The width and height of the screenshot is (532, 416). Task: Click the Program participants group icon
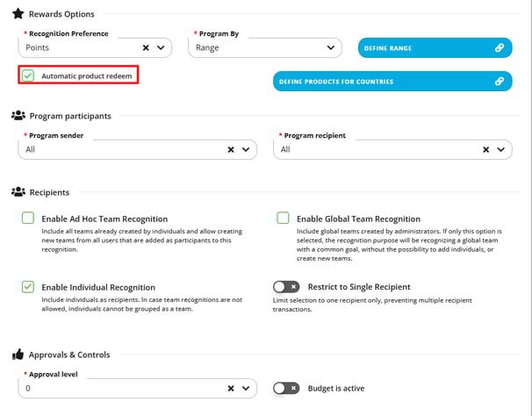pyautogui.click(x=18, y=116)
